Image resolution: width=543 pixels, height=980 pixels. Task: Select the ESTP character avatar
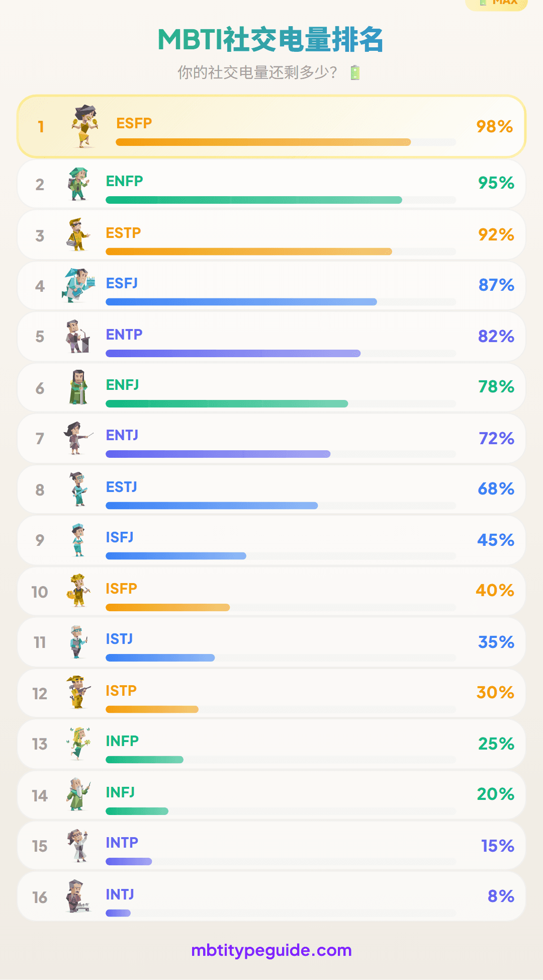(x=78, y=234)
